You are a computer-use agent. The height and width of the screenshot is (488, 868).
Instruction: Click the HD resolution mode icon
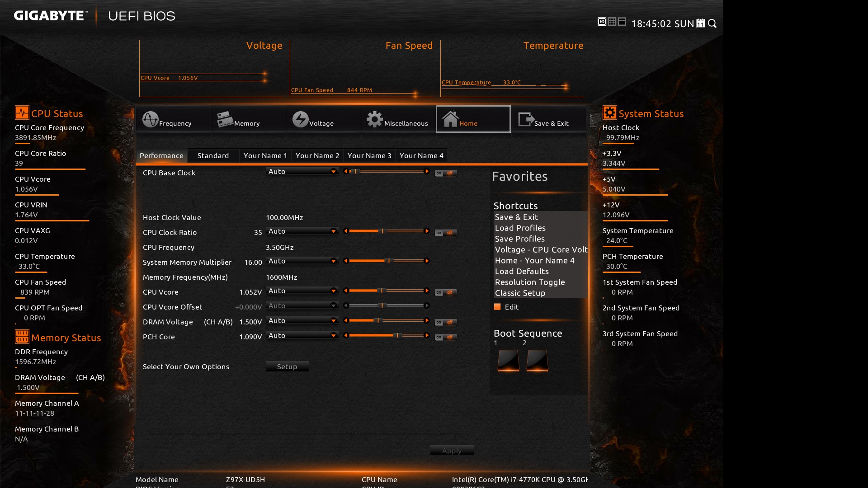click(x=602, y=22)
